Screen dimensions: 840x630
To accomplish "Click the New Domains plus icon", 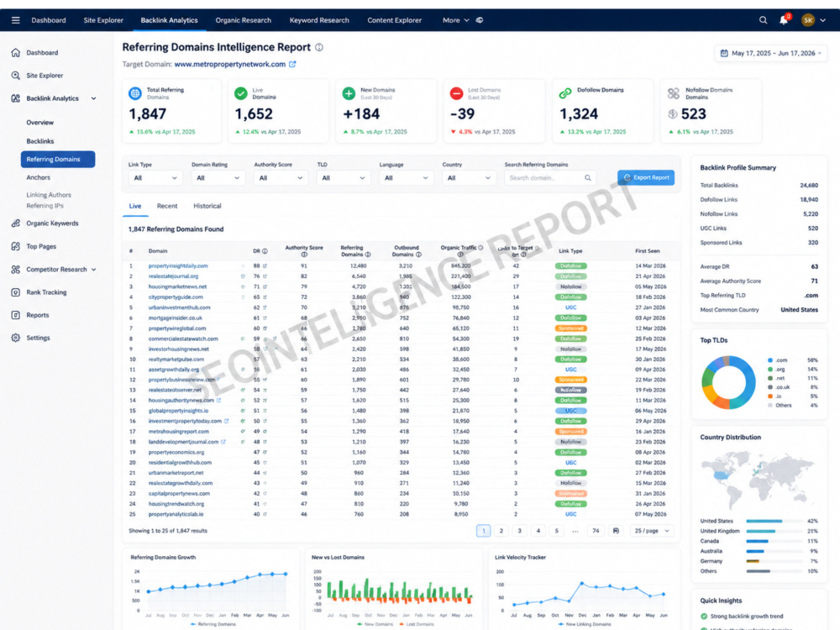I will click(x=349, y=93).
